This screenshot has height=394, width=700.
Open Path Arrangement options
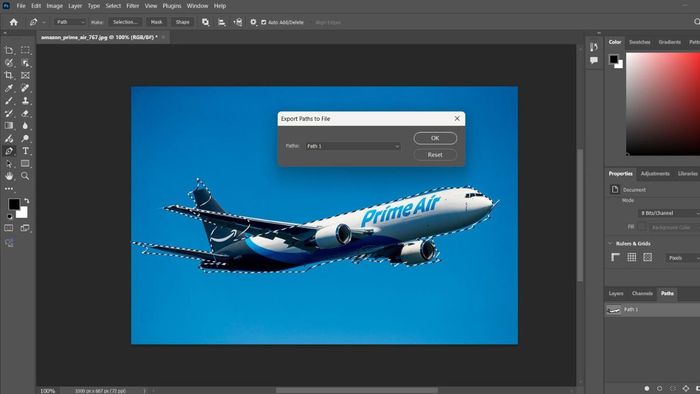[x=238, y=22]
